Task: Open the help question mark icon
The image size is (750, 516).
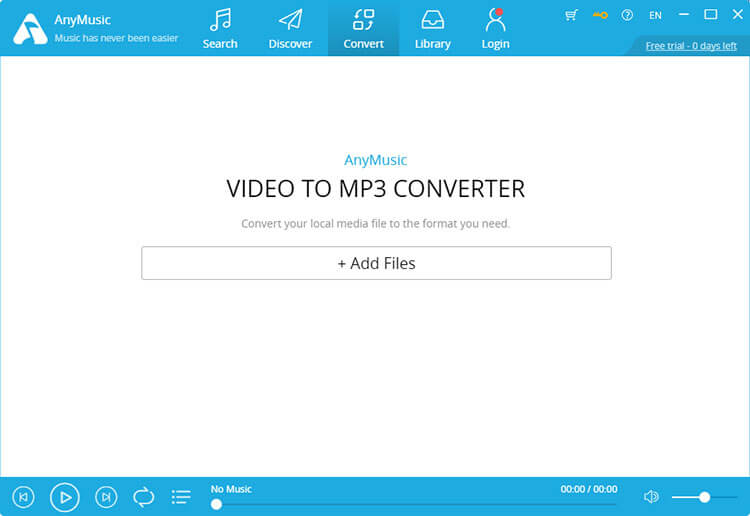Action: pyautogui.click(x=627, y=15)
